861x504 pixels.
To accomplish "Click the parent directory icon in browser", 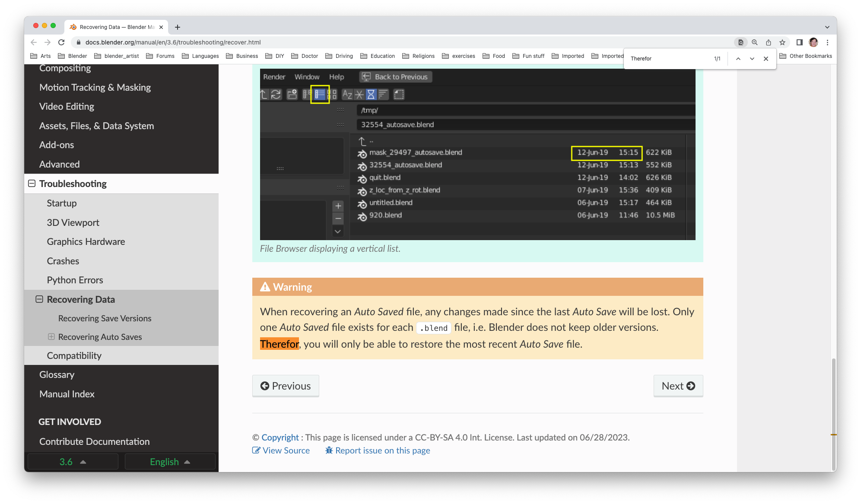I will coord(362,139).
